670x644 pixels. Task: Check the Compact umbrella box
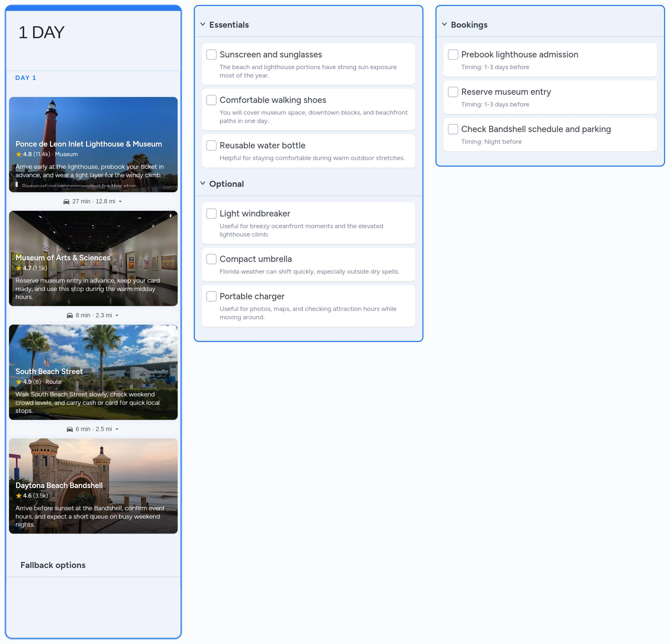[211, 259]
